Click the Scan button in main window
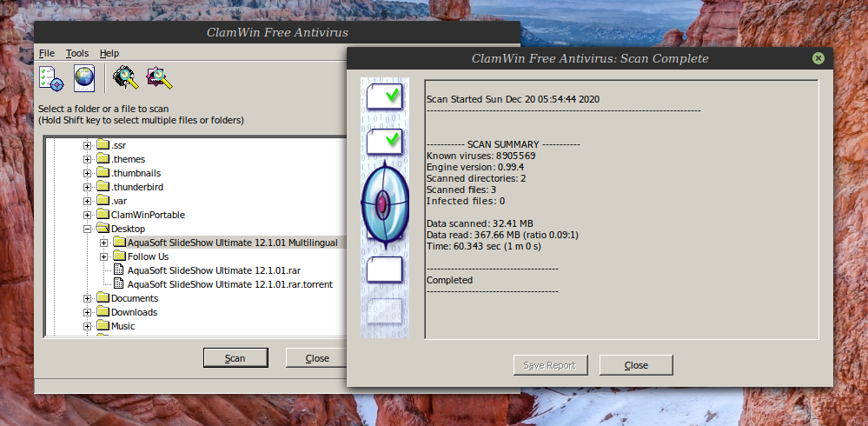Viewport: 868px width, 426px height. point(235,358)
